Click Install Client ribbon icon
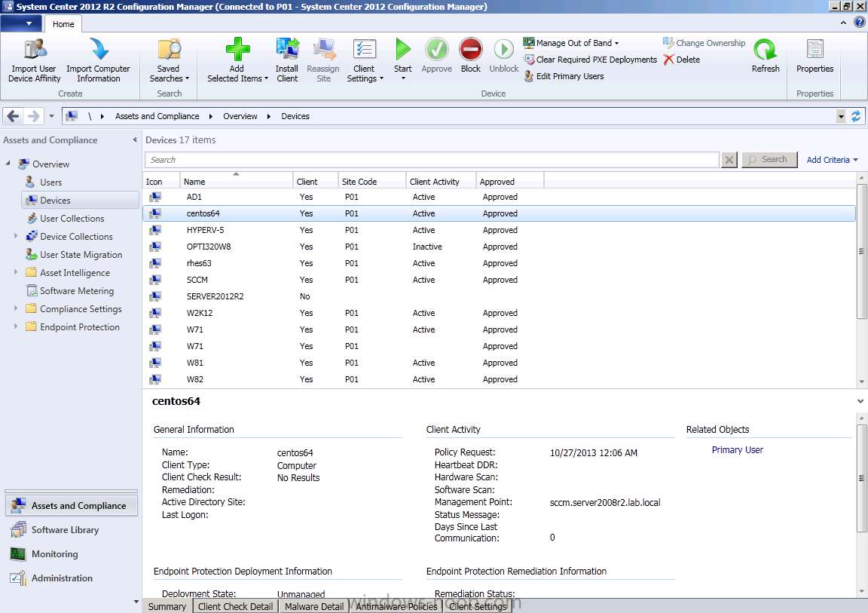Viewport: 868px width, 613px height. [287, 49]
